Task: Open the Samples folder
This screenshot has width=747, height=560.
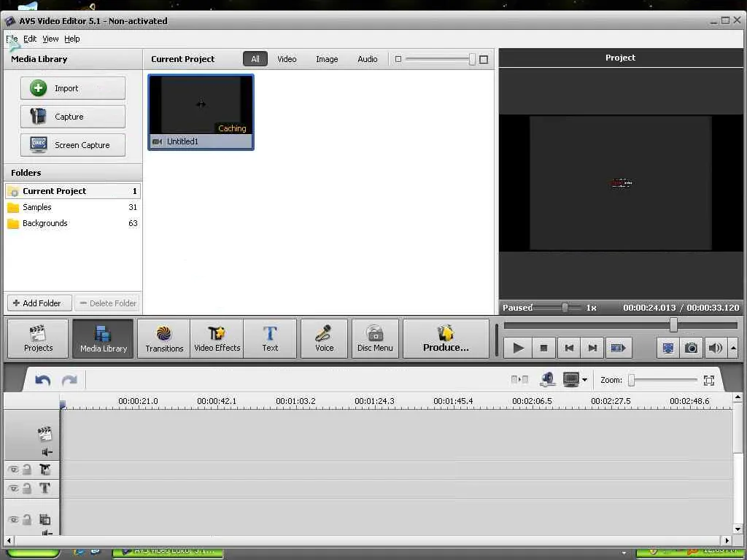Action: [73, 207]
